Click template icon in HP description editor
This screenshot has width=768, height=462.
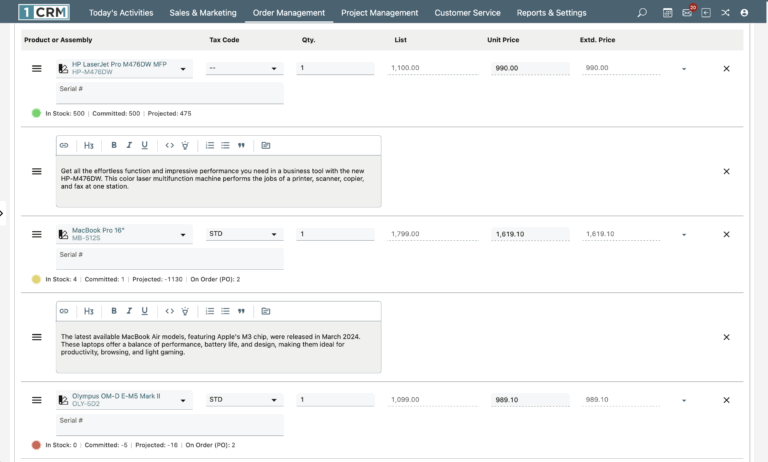265,145
